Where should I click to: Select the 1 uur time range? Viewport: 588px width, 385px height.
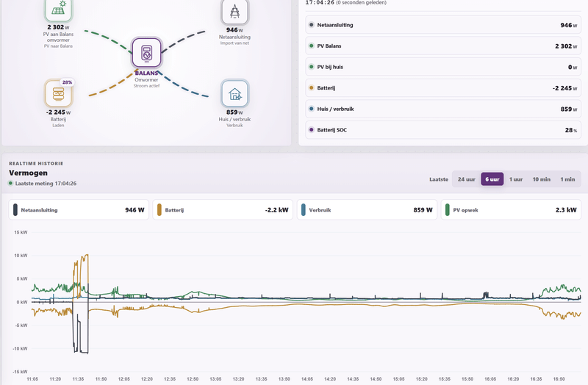pyautogui.click(x=516, y=179)
